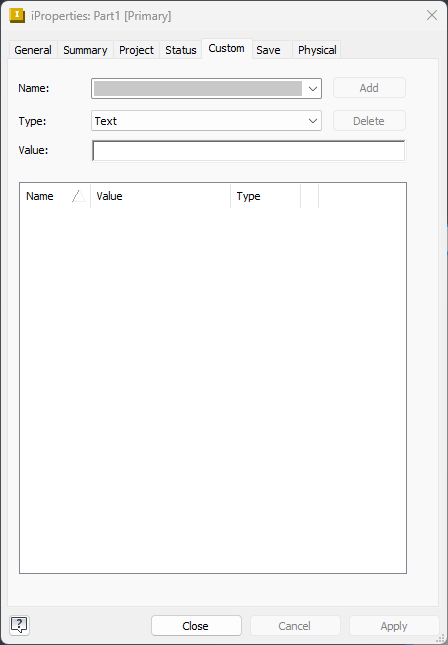Sort list by Type column header

pos(265,196)
